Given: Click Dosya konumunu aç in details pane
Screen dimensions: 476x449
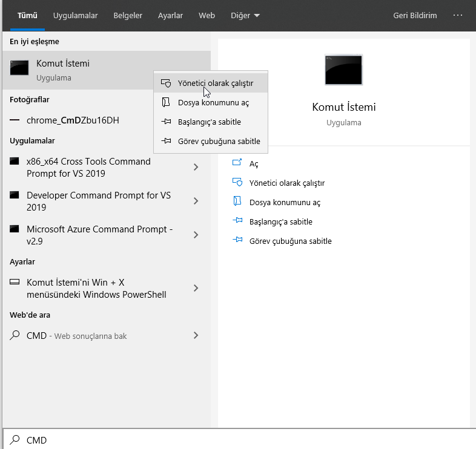Looking at the screenshot, I should click(285, 202).
